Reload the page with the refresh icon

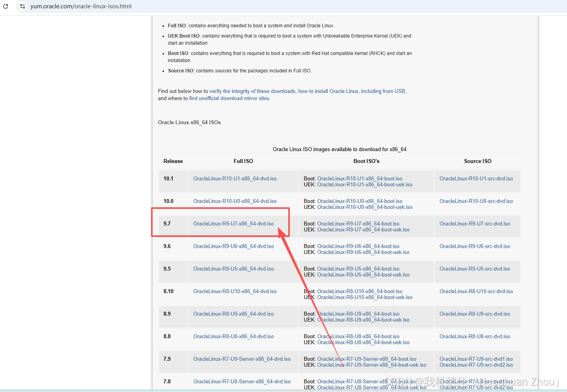[x=6, y=6]
